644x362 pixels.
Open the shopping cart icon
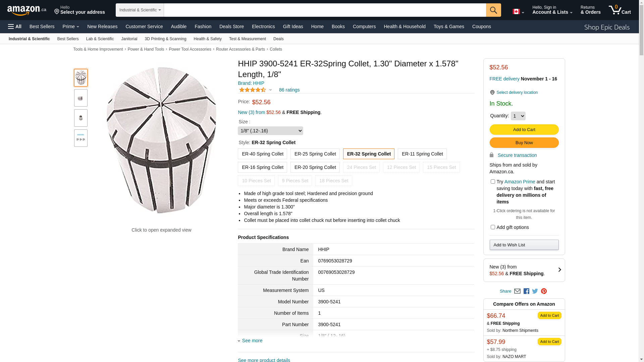(x=619, y=10)
